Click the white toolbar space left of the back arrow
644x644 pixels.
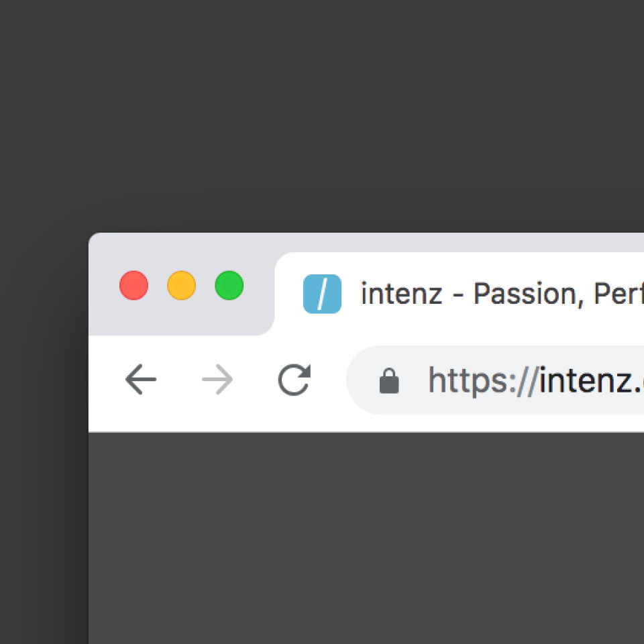(x=106, y=380)
